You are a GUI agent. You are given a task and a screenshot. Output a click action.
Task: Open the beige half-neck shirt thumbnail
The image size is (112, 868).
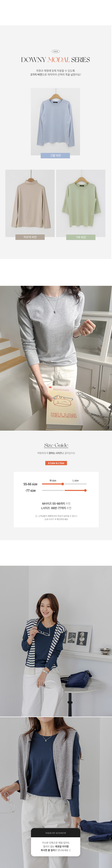[30, 203]
